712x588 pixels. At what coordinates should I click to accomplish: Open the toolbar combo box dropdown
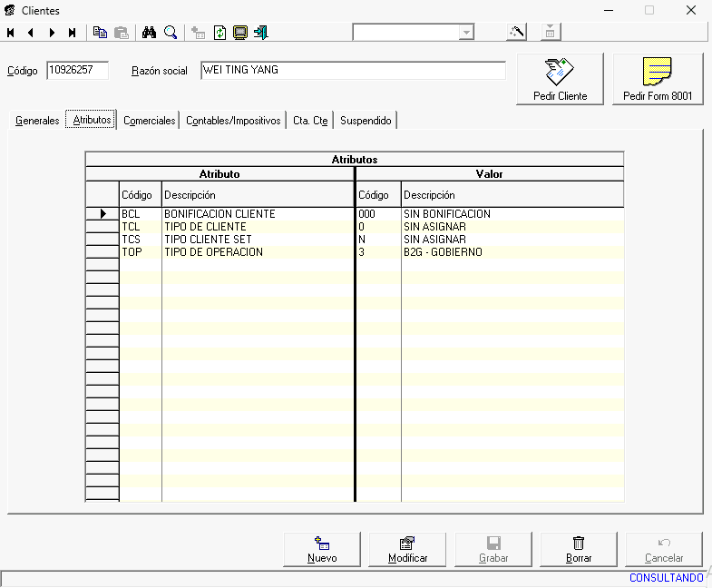[466, 33]
